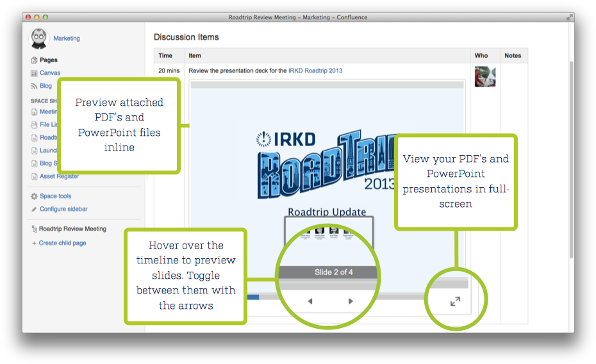Advance to the next slide arrow
Screen dimensions: 596x364
(x=351, y=301)
